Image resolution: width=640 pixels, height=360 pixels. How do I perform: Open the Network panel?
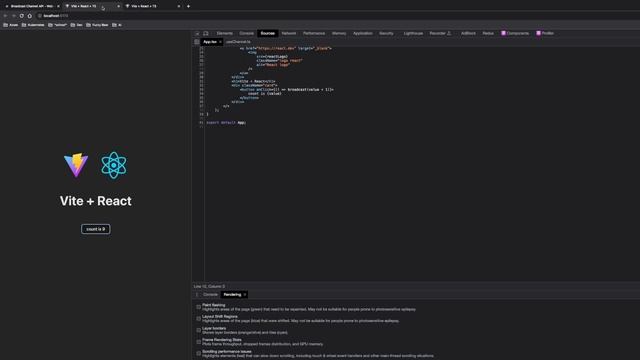[x=289, y=33]
